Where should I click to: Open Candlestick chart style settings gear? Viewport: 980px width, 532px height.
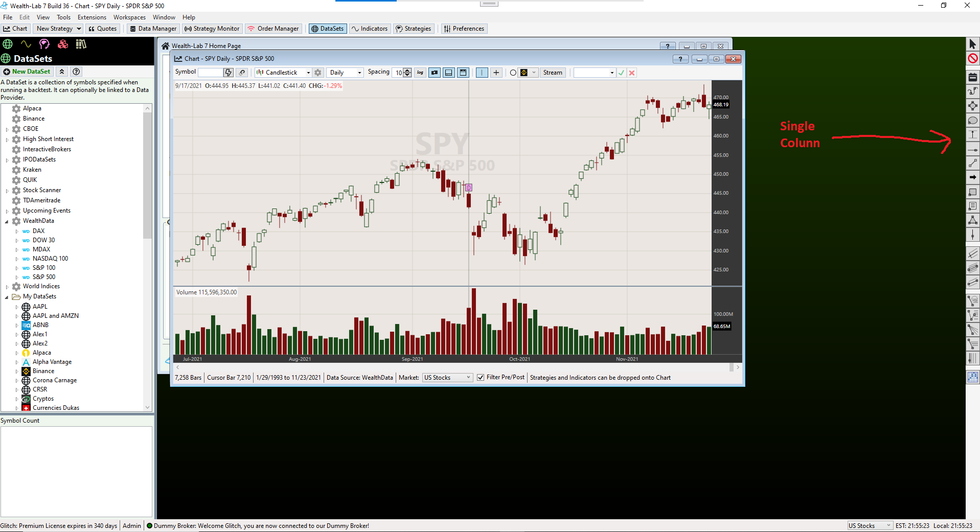(318, 73)
